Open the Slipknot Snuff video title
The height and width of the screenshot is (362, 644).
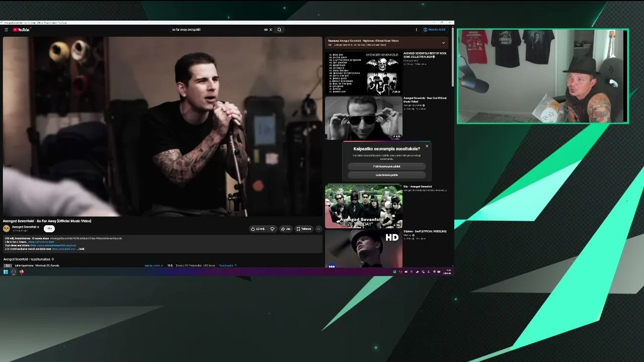click(425, 231)
